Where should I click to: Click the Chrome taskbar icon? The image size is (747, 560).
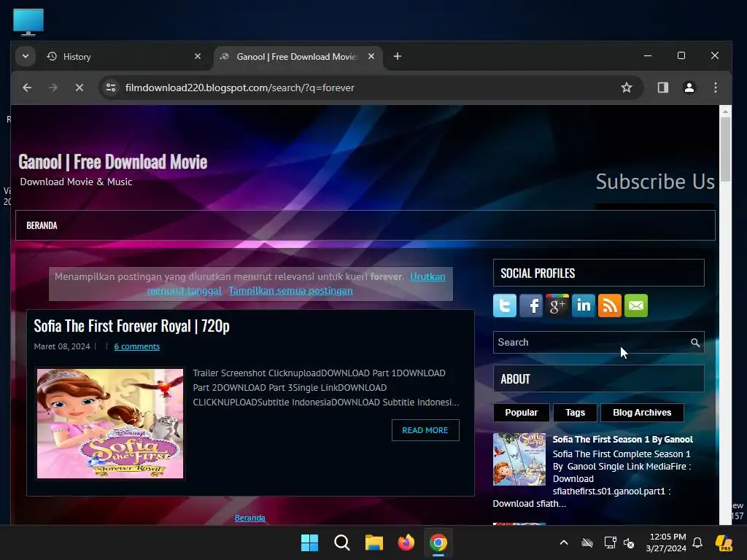click(x=438, y=542)
